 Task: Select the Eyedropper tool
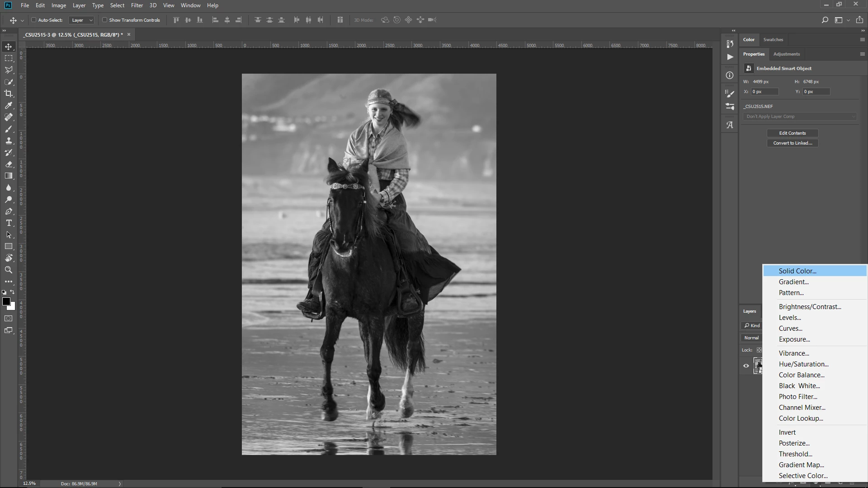[9, 105]
